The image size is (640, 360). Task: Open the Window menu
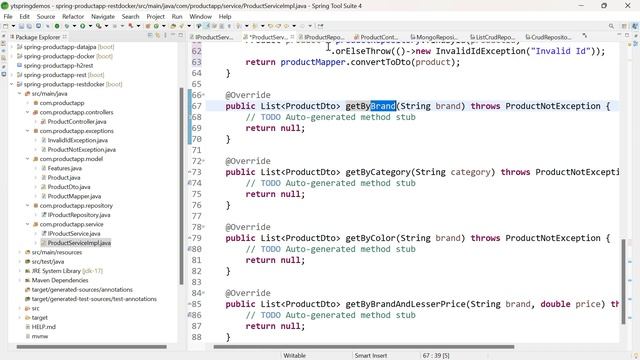(200, 16)
